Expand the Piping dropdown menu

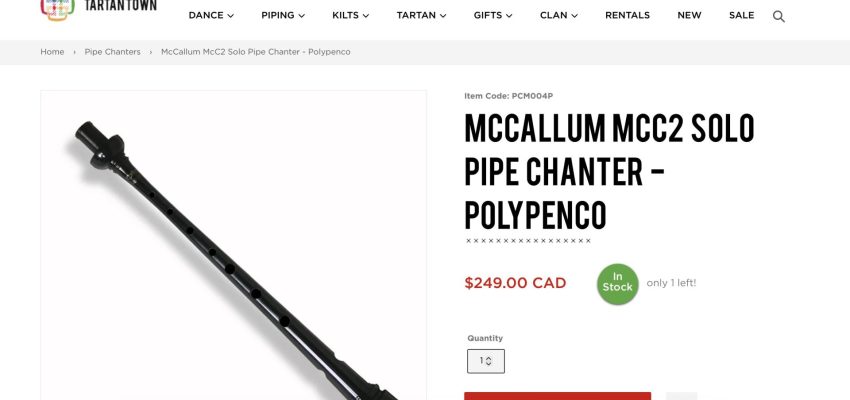pos(283,15)
